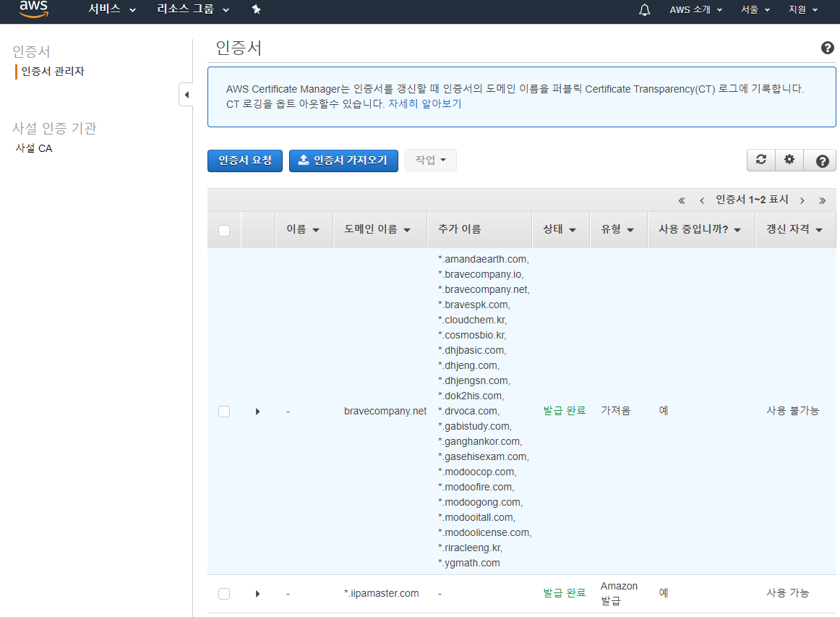The image size is (840, 617).
Task: Click the *.drvoca.com additional name
Action: [x=468, y=411]
